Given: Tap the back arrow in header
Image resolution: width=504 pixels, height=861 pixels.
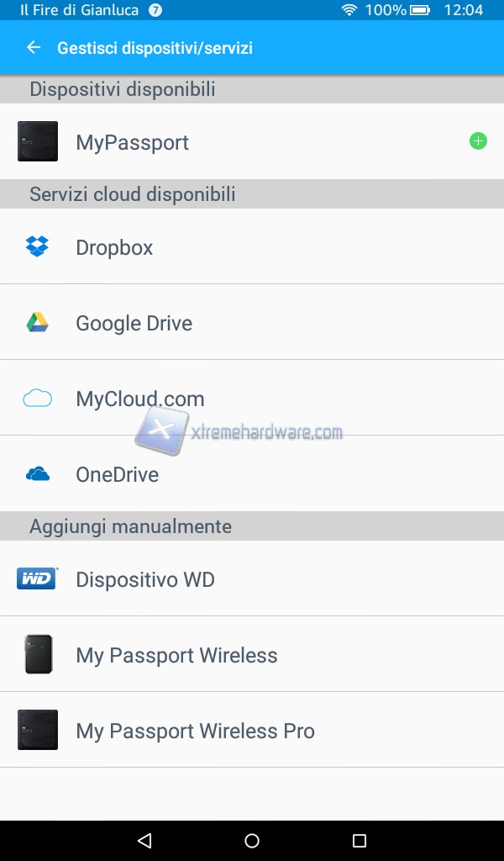Looking at the screenshot, I should point(34,48).
